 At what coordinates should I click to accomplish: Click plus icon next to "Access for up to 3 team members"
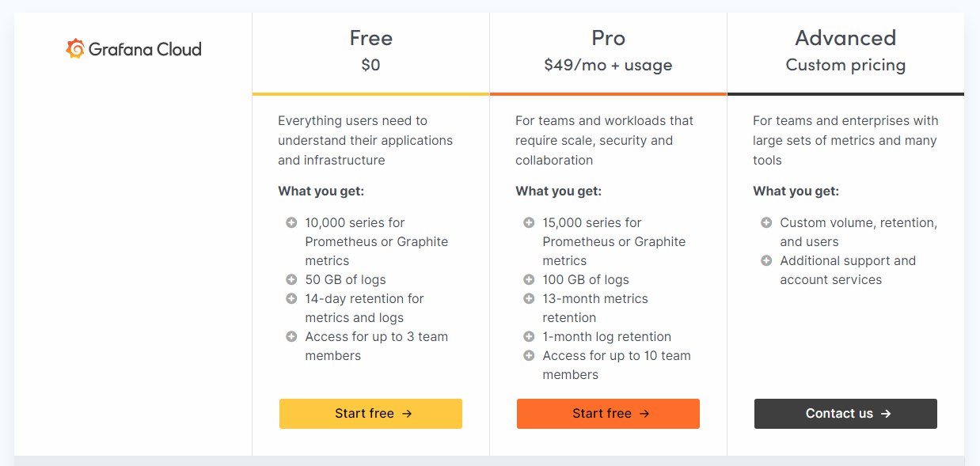point(291,336)
